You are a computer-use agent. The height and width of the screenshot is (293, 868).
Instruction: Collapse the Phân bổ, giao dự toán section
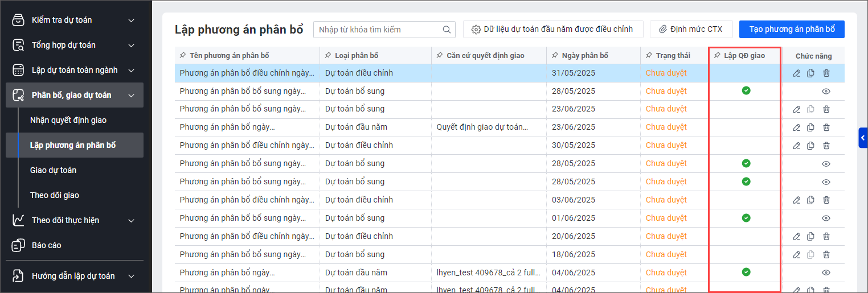click(131, 96)
